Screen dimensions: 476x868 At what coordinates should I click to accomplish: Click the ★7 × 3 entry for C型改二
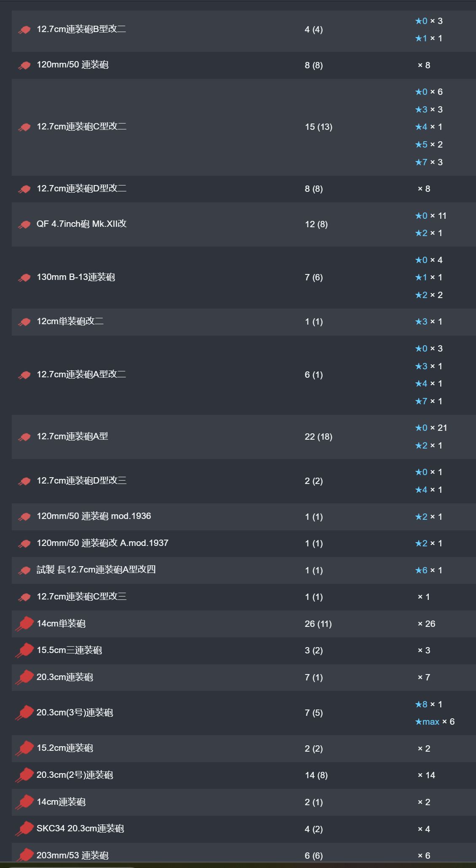429,162
